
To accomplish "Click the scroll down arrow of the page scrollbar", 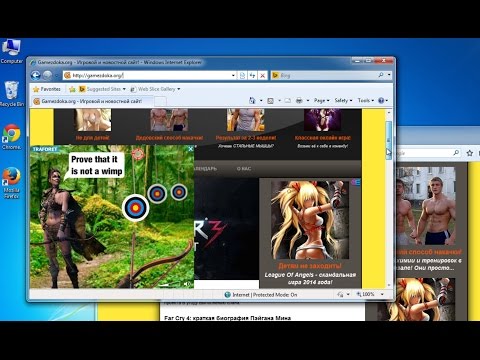I will [x=389, y=285].
